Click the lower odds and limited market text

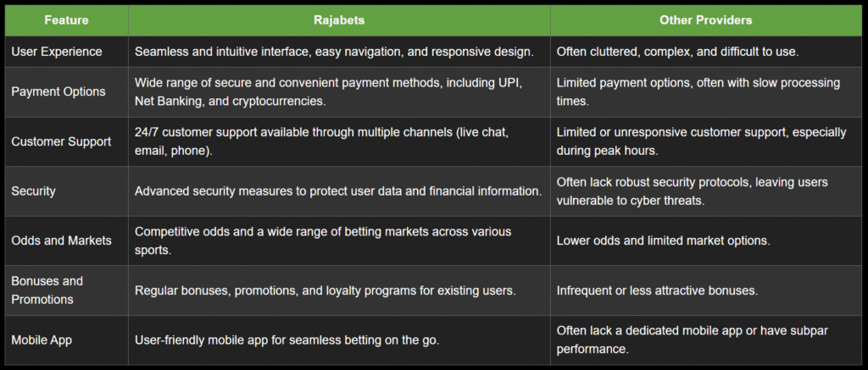pyautogui.click(x=664, y=240)
